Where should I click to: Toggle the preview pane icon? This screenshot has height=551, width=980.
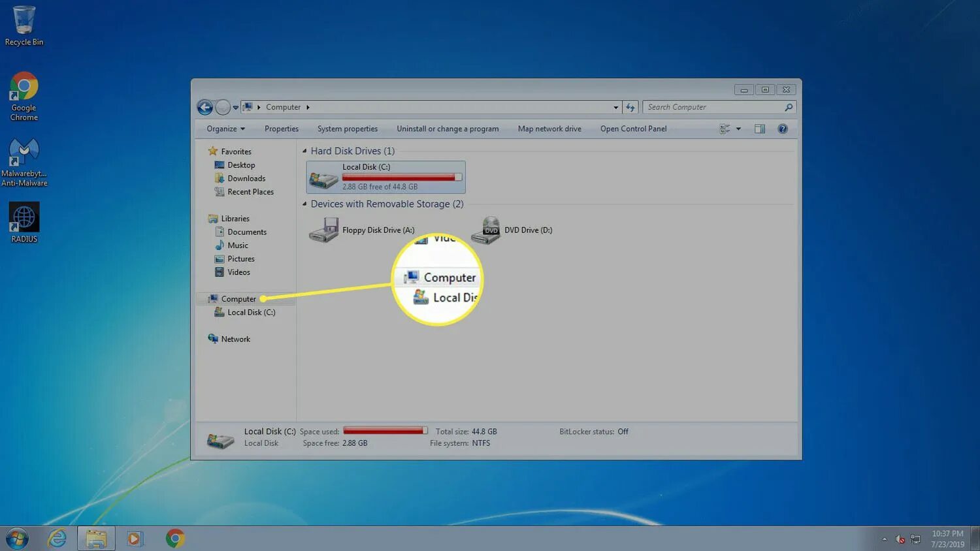760,129
